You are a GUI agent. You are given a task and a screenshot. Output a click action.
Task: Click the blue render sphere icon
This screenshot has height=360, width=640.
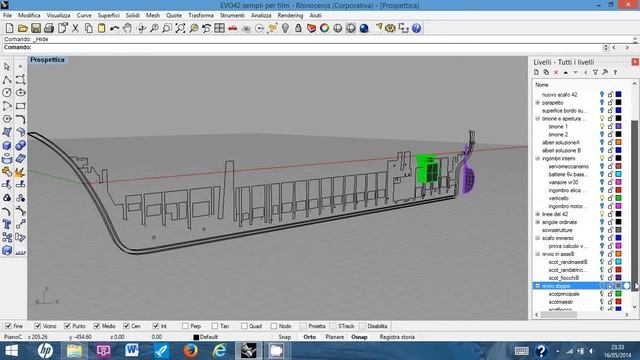point(364,28)
